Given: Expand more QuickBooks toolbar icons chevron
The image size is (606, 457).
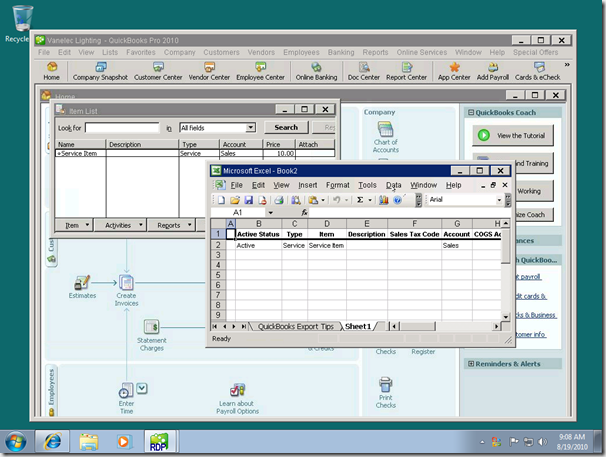Looking at the screenshot, I should click(x=567, y=65).
